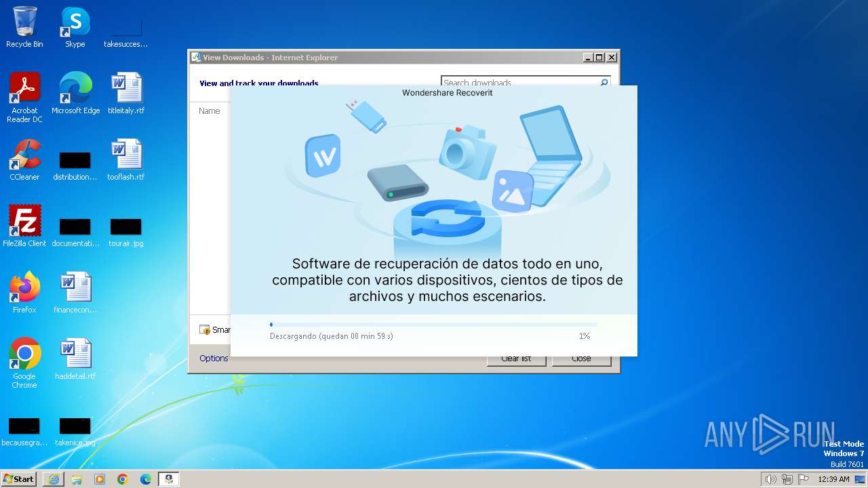Screen dimensions: 868x488
Task: Open tooflash.rtf document
Action: click(126, 160)
